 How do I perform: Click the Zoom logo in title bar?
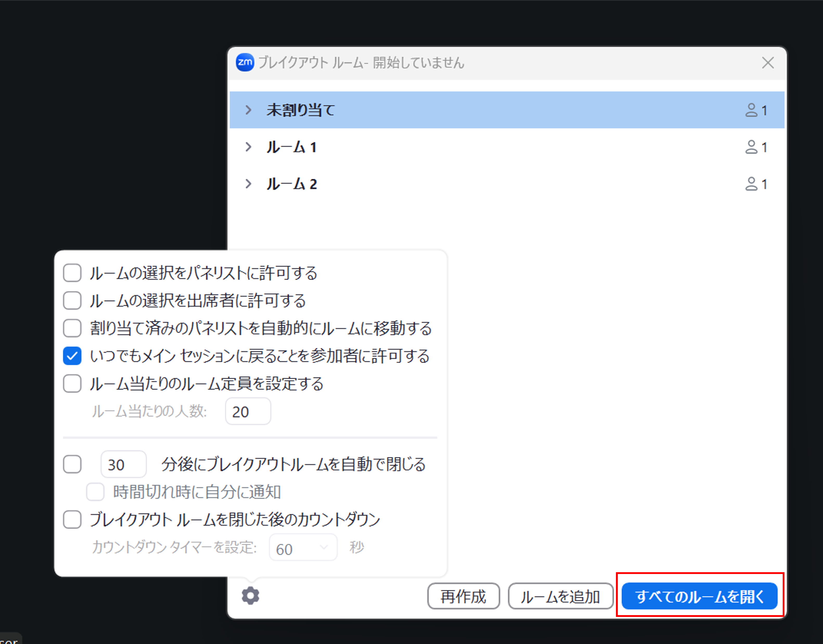click(x=245, y=62)
